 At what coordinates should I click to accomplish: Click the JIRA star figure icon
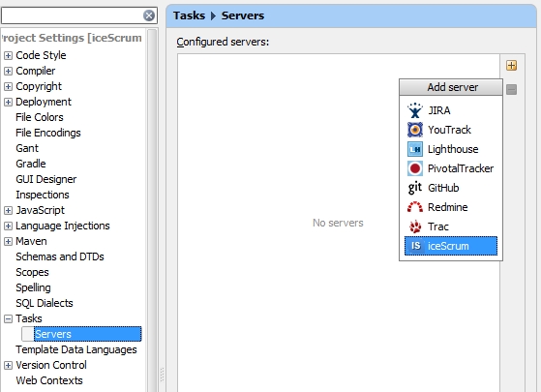415,110
